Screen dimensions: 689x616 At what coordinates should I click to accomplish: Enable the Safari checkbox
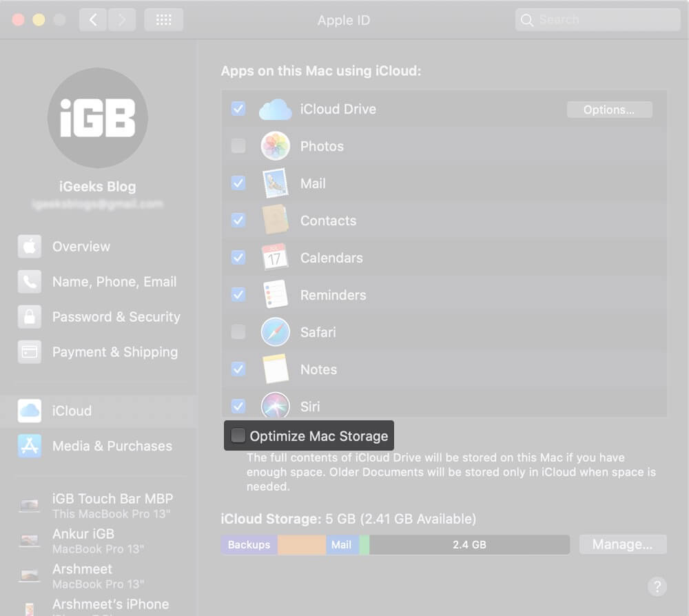[238, 331]
